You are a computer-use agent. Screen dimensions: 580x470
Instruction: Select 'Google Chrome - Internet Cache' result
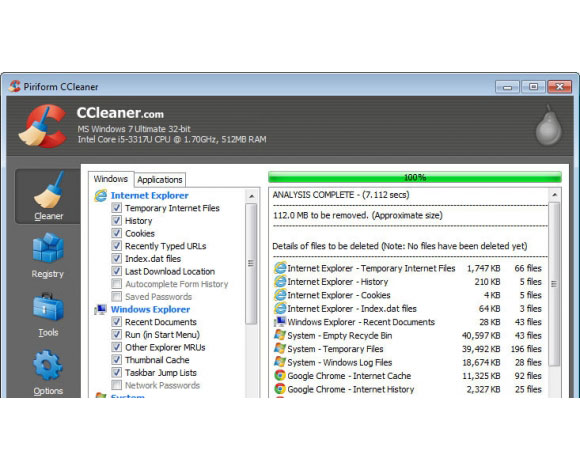pyautogui.click(x=408, y=375)
